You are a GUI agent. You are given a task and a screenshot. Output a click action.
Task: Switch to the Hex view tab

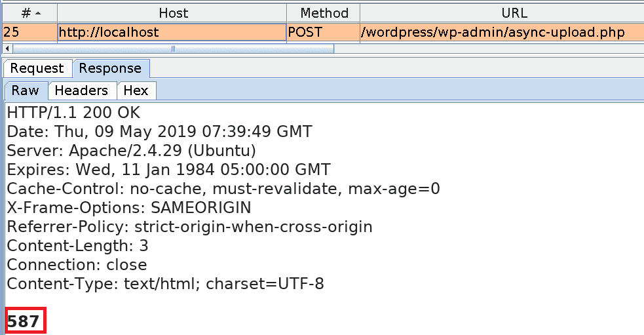(136, 90)
